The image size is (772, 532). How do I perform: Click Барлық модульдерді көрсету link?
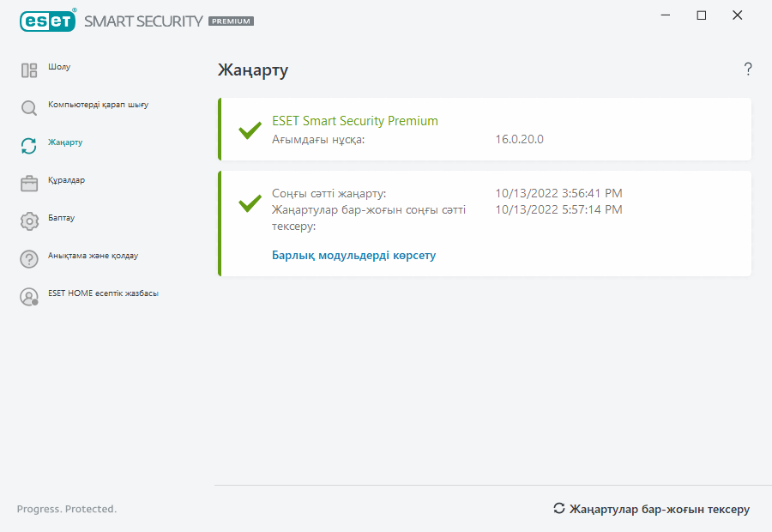tap(353, 255)
